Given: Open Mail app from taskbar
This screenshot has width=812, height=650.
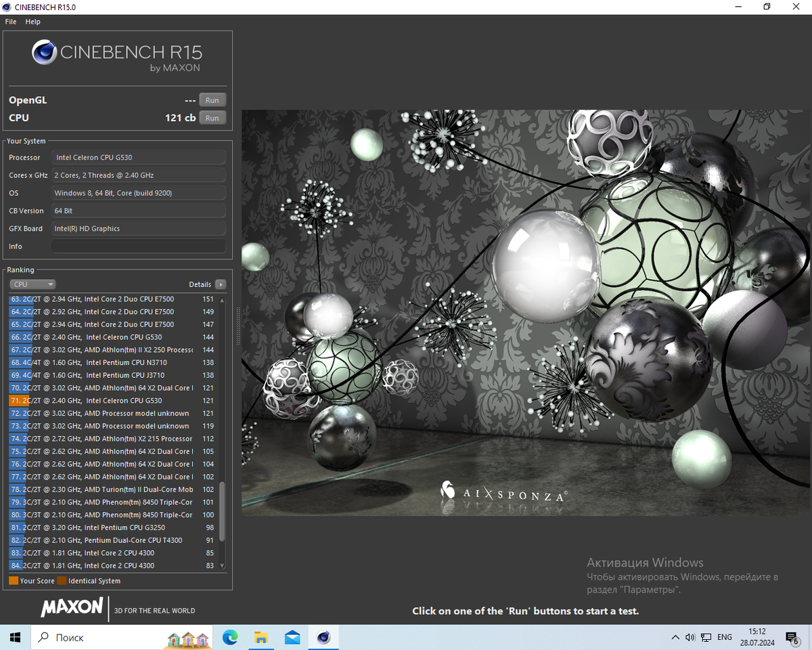Looking at the screenshot, I should point(292,637).
